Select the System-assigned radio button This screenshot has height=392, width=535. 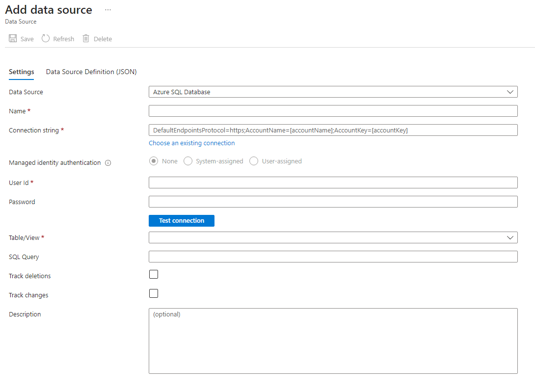coord(187,161)
